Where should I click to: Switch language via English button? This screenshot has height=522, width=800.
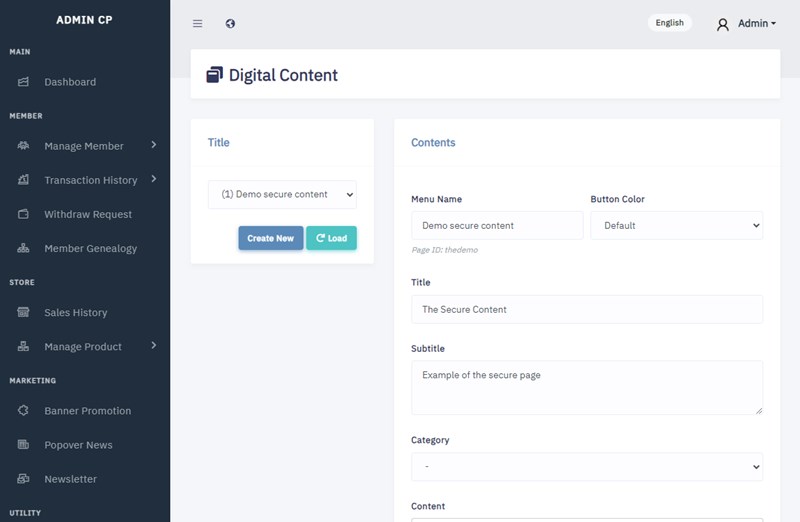(669, 22)
